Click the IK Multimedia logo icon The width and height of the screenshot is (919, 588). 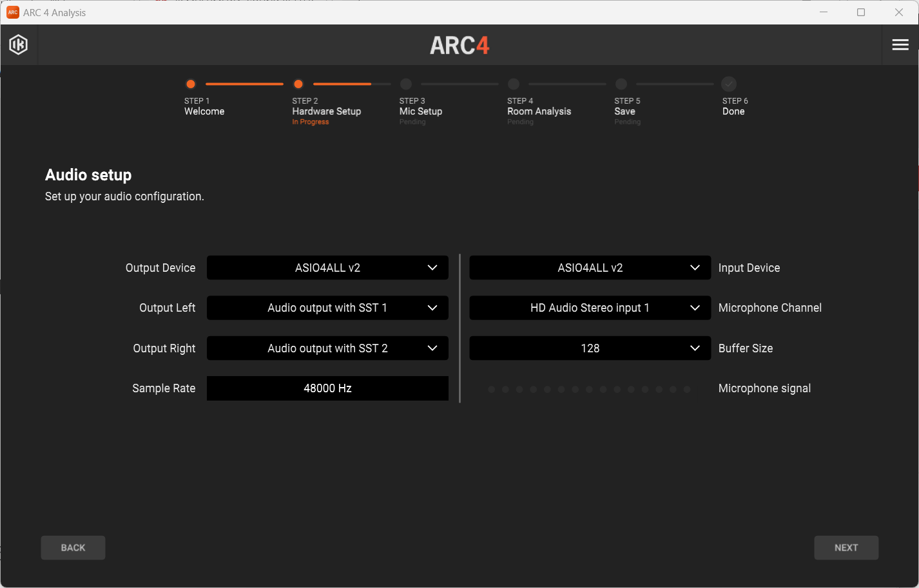click(x=18, y=44)
